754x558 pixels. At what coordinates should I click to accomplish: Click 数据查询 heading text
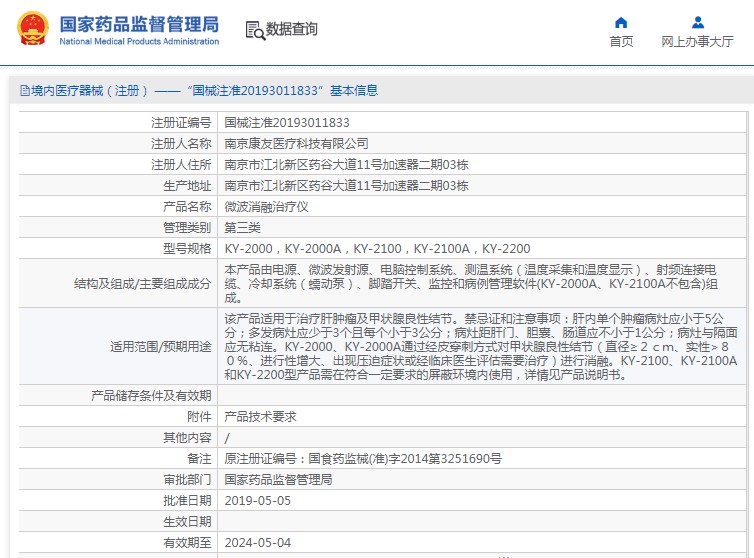(x=292, y=29)
